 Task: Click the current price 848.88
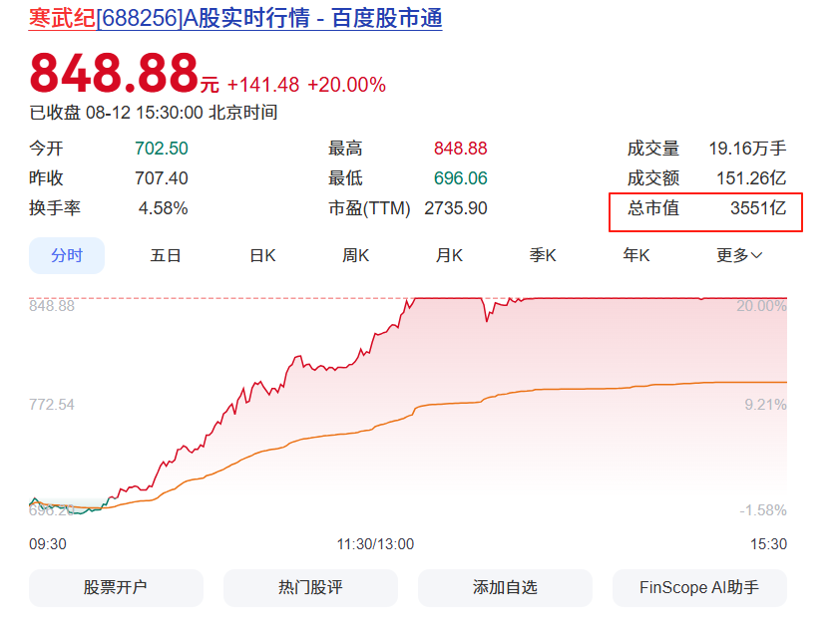[114, 73]
